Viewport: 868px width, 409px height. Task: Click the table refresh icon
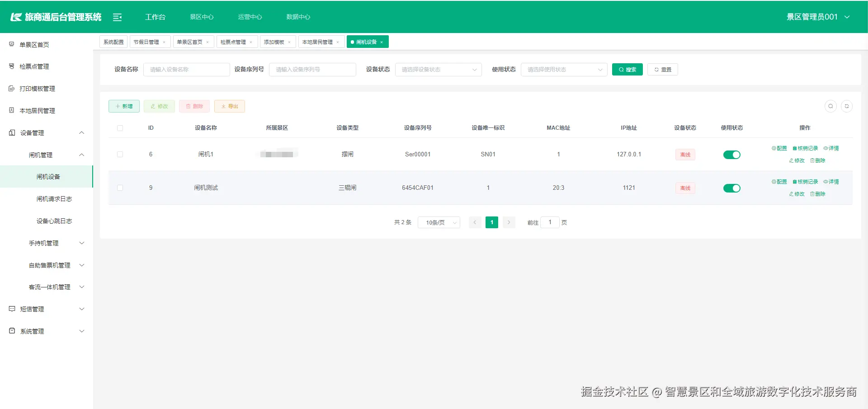tap(847, 106)
